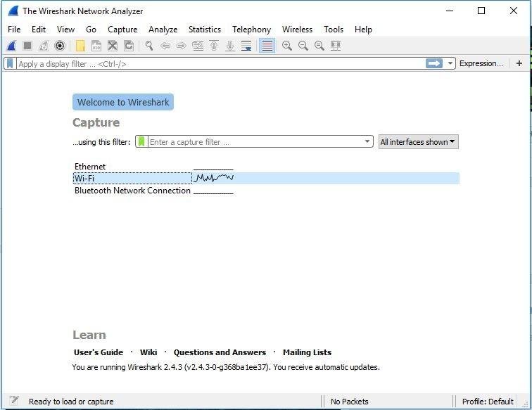532x410 pixels.
Task: Zoom out packet text icon
Action: [303, 46]
